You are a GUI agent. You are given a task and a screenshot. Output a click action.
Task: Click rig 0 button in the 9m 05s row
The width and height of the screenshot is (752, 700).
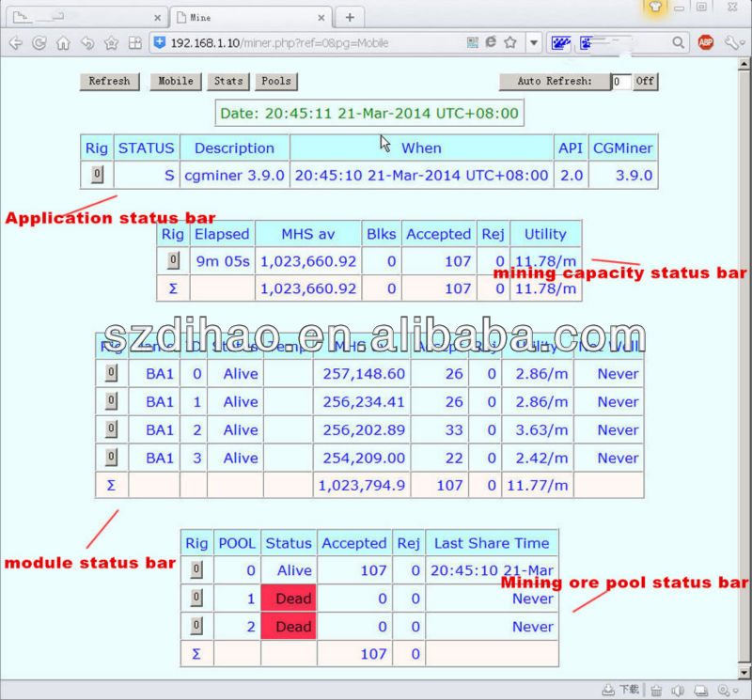click(x=173, y=260)
